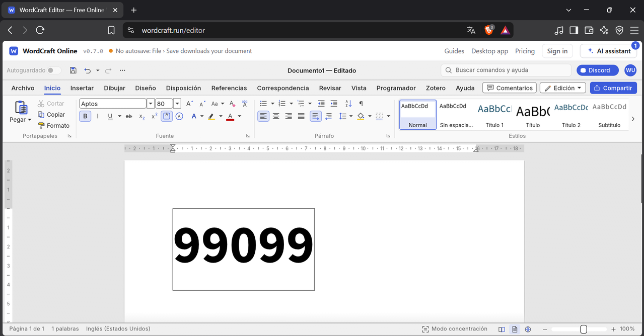Click the clear formatting eraser icon
The image size is (644, 336).
[x=232, y=104]
